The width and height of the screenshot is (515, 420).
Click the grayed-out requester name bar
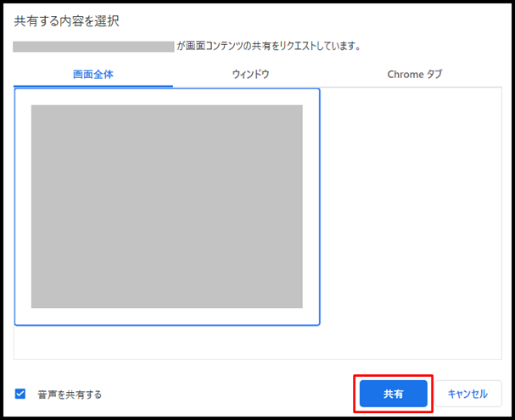coord(93,47)
